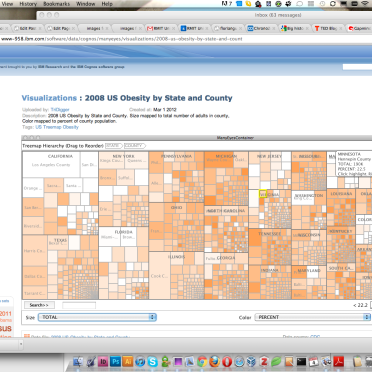Image resolution: width=372 pixels, height=372 pixels.
Task: Click the Dallas County cell in Texas
Action: pyautogui.click(x=35, y=276)
